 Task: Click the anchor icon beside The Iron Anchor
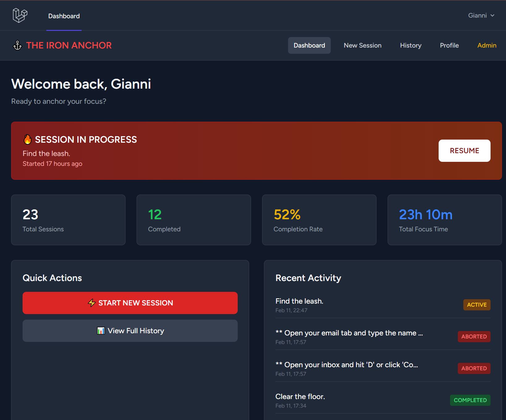[18, 45]
